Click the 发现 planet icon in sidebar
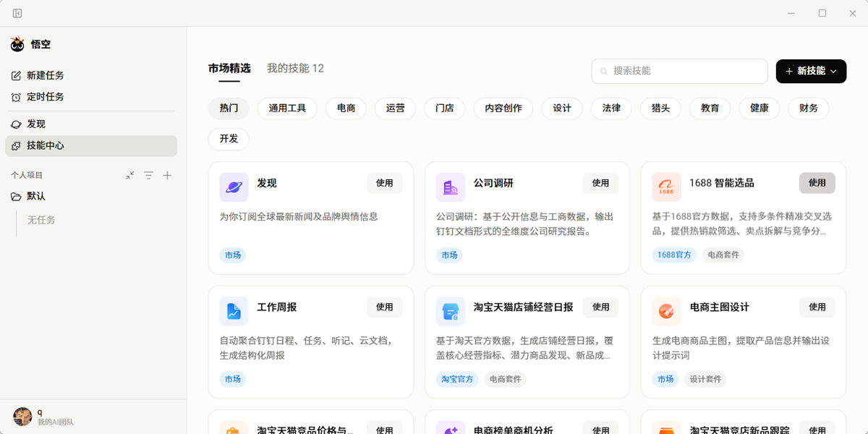 (x=16, y=124)
